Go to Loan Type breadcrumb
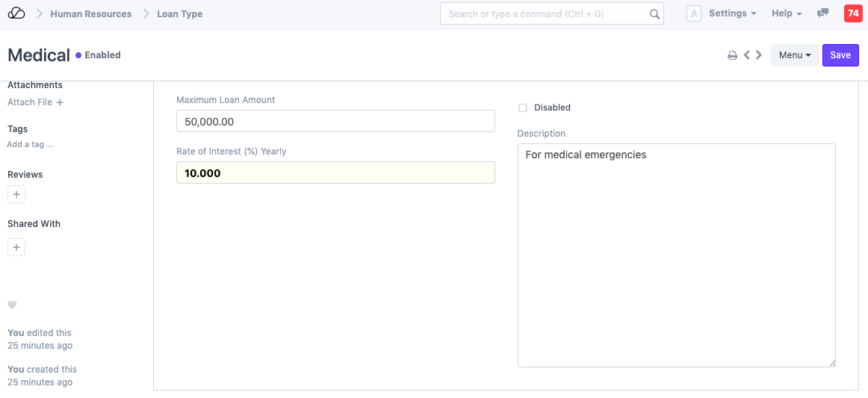The height and width of the screenshot is (398, 868). pos(179,13)
